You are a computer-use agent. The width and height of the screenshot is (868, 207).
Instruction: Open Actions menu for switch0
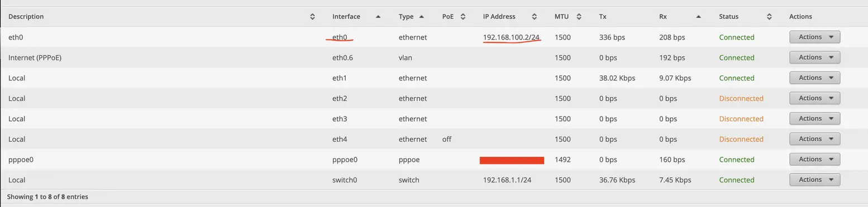tap(814, 180)
